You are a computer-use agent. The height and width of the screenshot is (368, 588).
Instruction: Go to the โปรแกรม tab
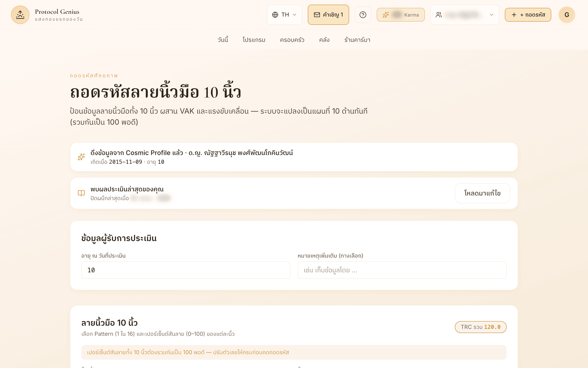coord(254,40)
